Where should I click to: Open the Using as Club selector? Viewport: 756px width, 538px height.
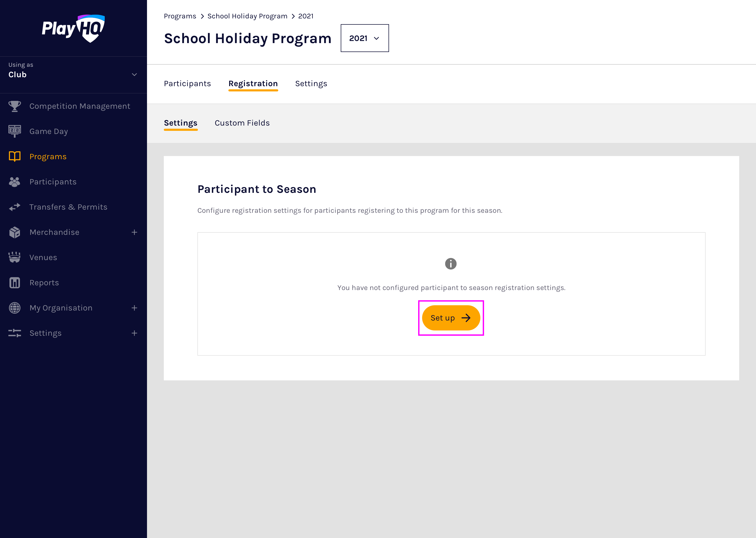click(x=73, y=74)
